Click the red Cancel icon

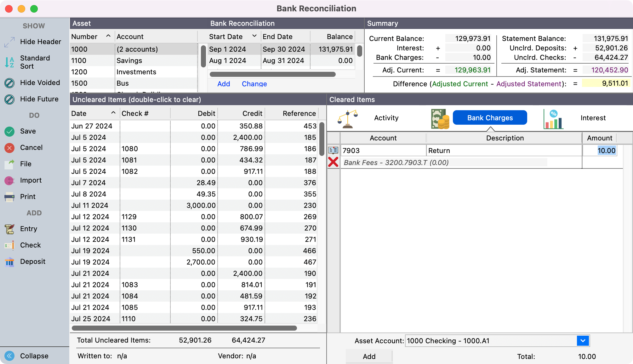click(9, 148)
